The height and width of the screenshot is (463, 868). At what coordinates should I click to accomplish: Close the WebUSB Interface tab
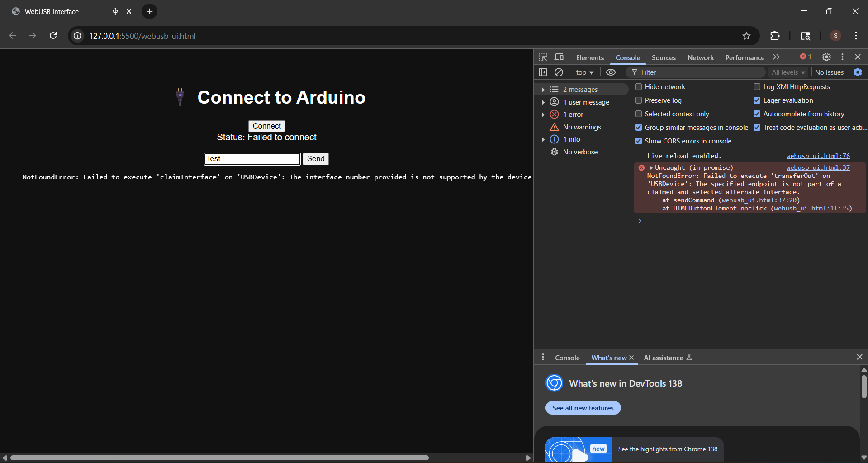click(x=129, y=11)
